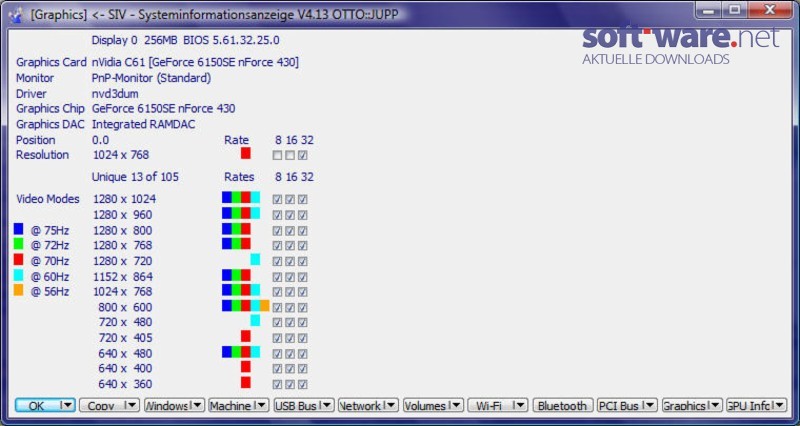Select the graphics card name nVidia C61 text

click(195, 62)
